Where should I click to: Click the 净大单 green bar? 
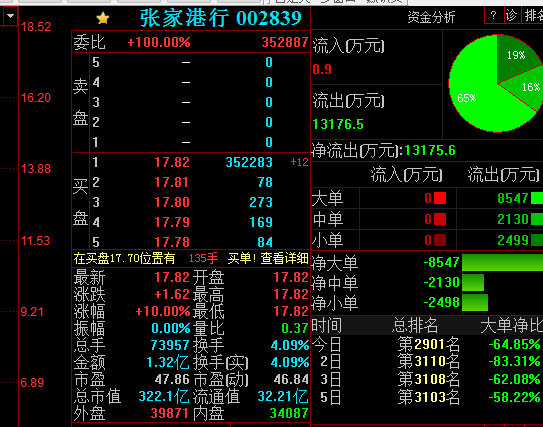point(502,262)
